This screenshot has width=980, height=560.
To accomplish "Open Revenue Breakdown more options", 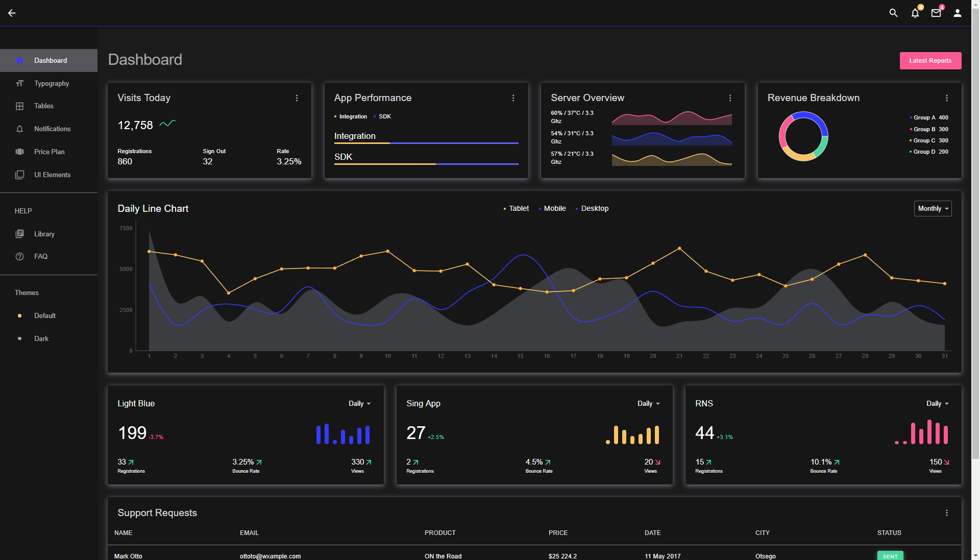I will (946, 98).
